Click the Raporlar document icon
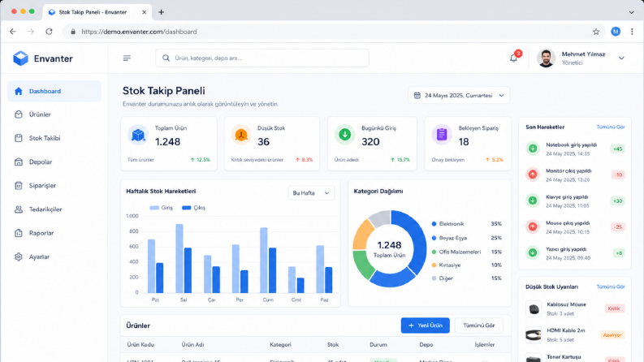 pos(19,233)
